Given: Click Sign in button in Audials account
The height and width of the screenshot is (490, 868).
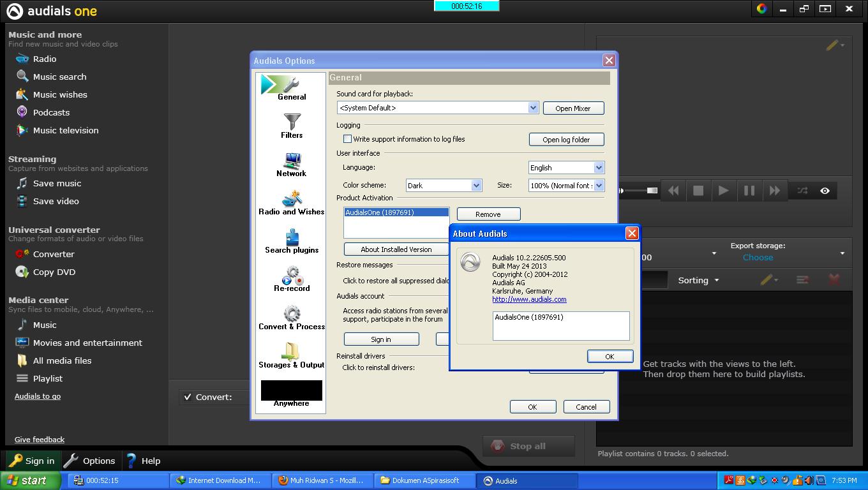Looking at the screenshot, I should click(x=381, y=339).
